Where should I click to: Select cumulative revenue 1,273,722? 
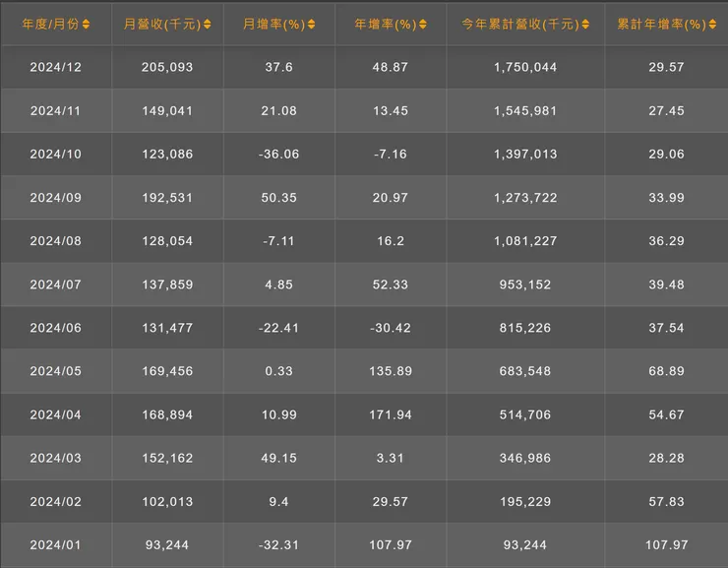[525, 198]
